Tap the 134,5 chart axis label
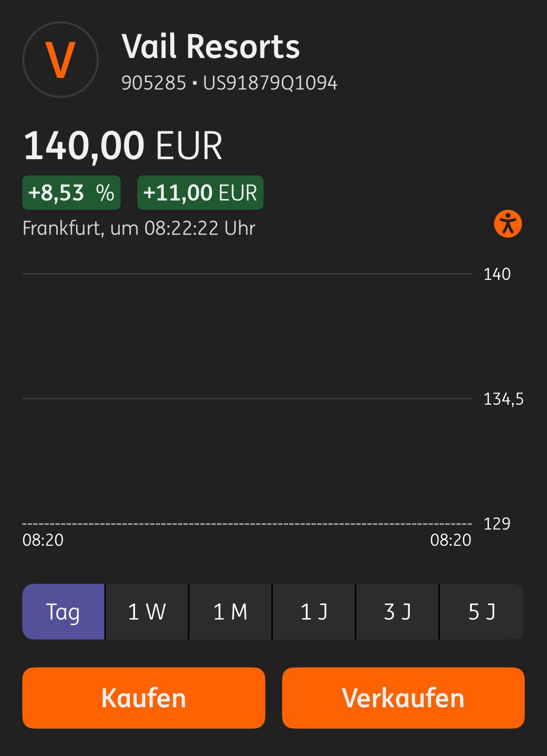 [x=503, y=399]
